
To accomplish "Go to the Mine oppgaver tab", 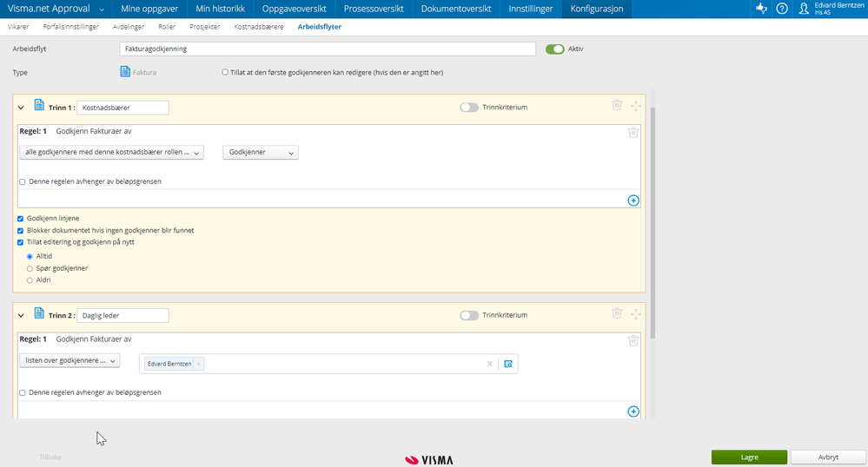I will (x=149, y=9).
